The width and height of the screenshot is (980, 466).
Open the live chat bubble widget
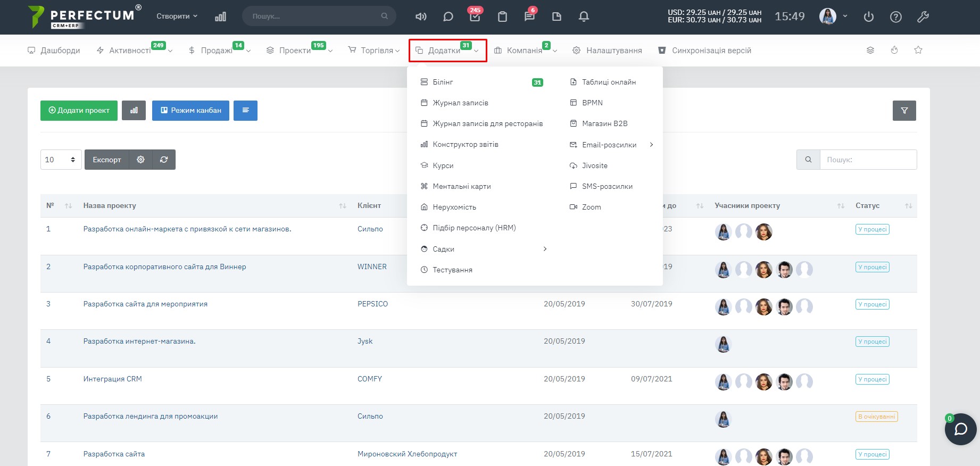960,429
